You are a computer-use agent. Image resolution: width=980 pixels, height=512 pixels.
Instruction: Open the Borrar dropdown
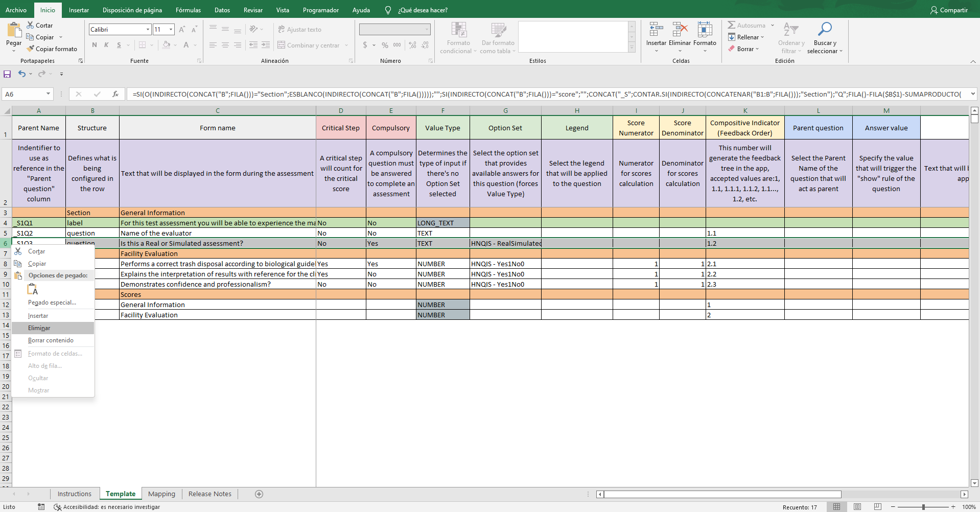click(757, 49)
